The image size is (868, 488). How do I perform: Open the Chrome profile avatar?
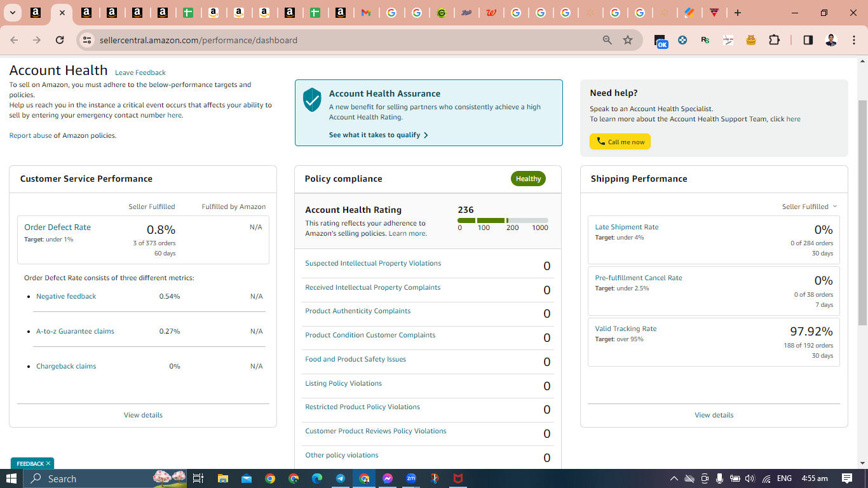(x=831, y=40)
